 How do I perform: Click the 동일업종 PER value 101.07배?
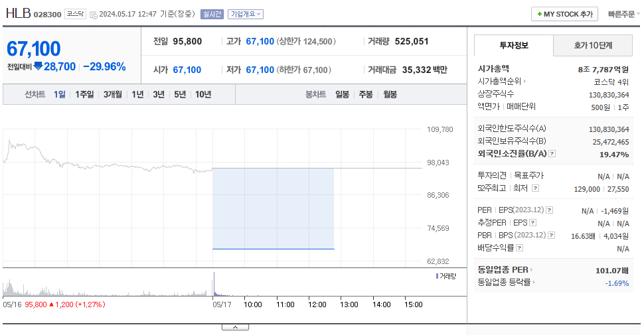point(612,271)
